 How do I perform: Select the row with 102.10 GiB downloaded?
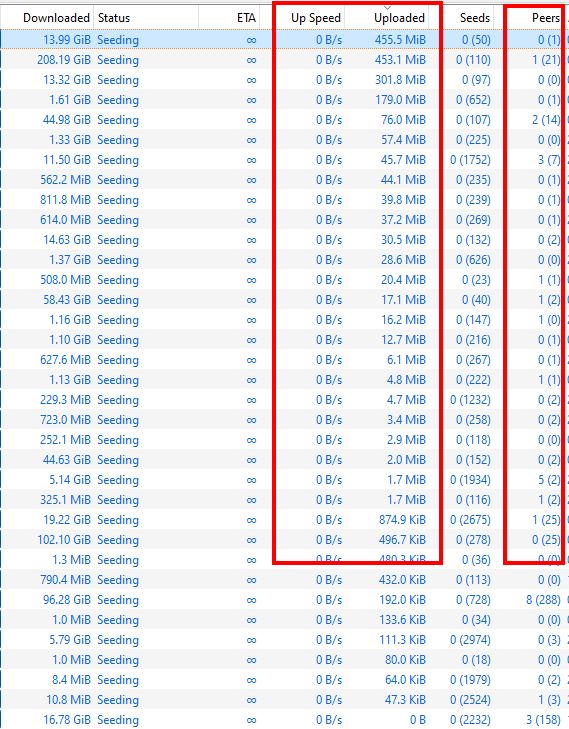(x=284, y=539)
